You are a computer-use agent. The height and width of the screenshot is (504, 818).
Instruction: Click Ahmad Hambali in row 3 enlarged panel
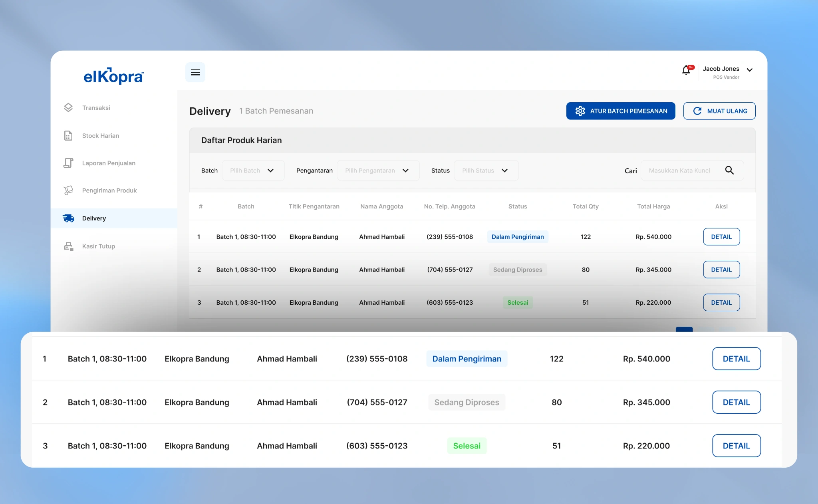(x=287, y=446)
